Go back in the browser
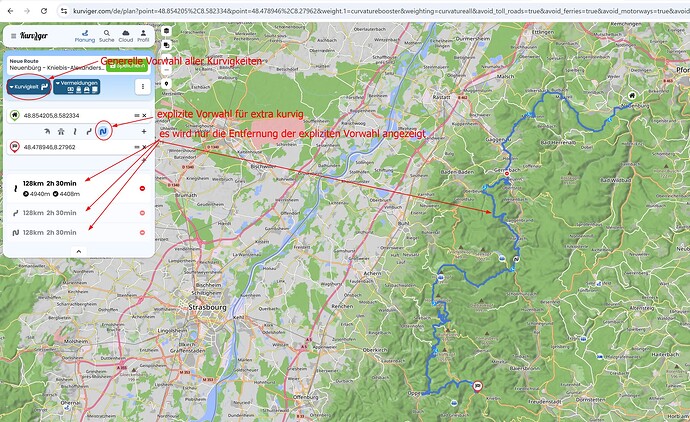 point(11,11)
